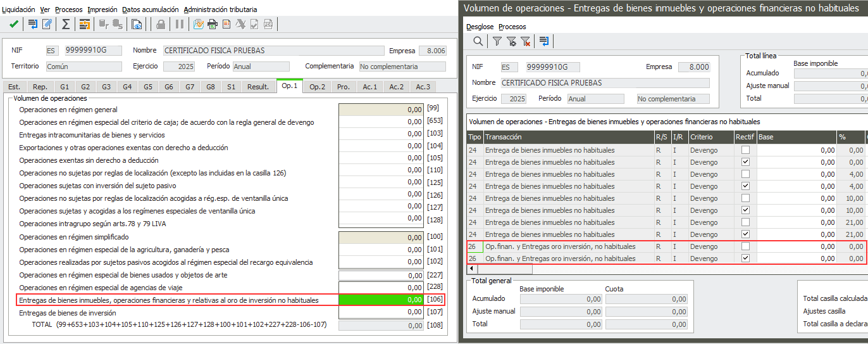
Task: Switch to the Result. tab
Action: point(257,87)
